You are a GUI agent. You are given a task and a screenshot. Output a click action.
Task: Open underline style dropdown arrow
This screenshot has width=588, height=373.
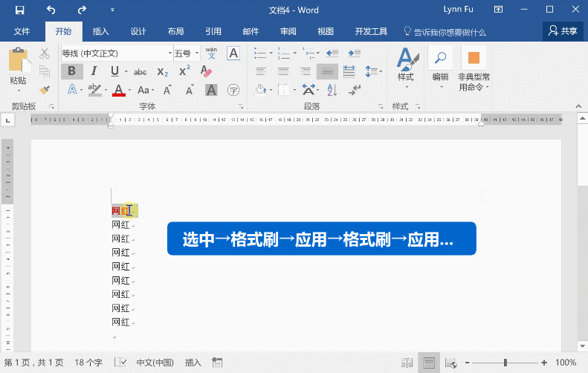pos(126,71)
